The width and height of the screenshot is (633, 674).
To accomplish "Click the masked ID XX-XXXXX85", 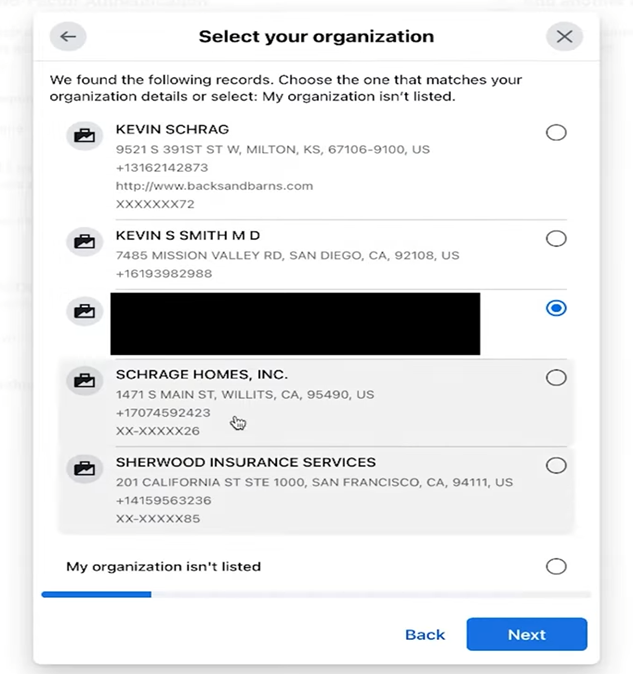I will point(158,519).
